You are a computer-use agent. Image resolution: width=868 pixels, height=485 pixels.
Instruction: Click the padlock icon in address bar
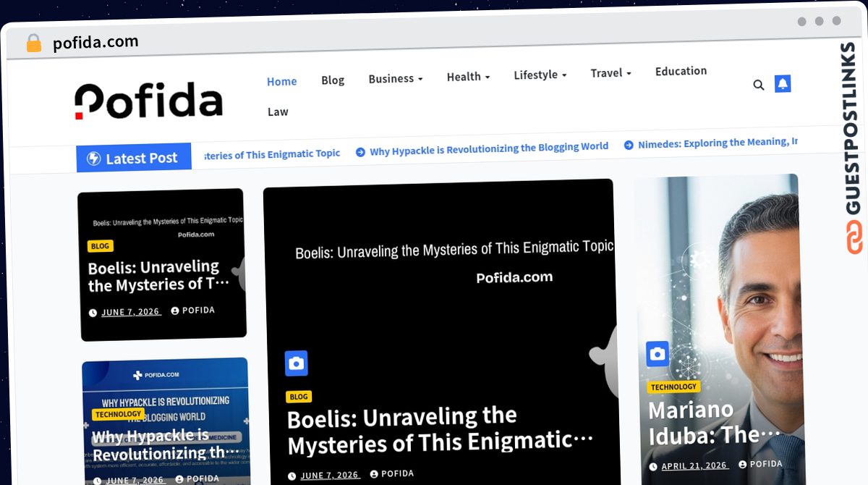coord(34,43)
